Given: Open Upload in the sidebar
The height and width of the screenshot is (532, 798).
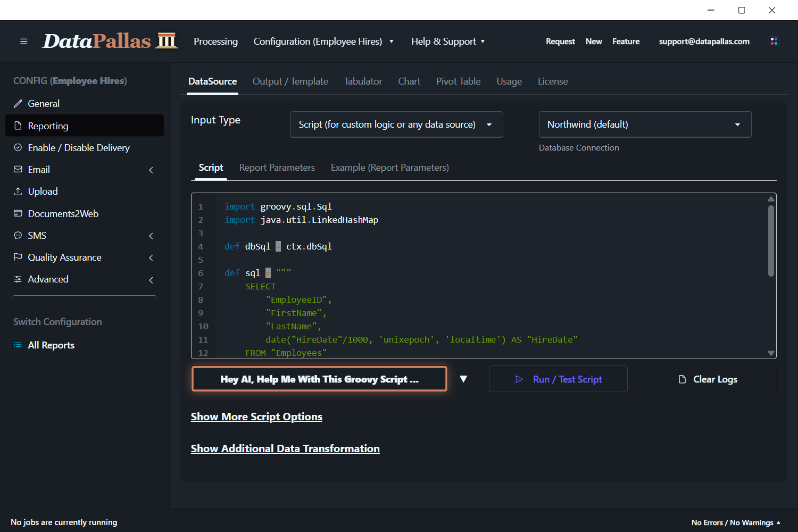Looking at the screenshot, I should click(85, 192).
